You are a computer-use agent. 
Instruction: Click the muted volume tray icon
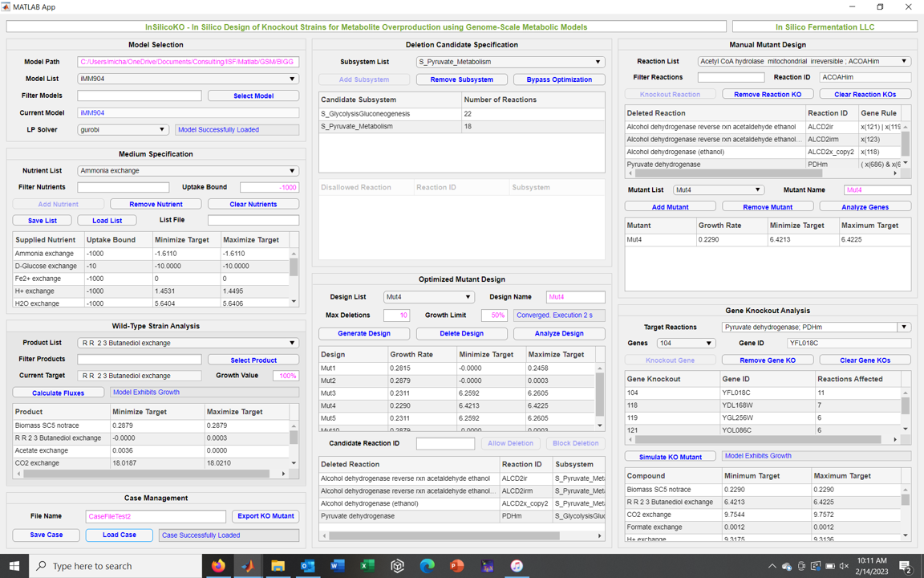844,566
